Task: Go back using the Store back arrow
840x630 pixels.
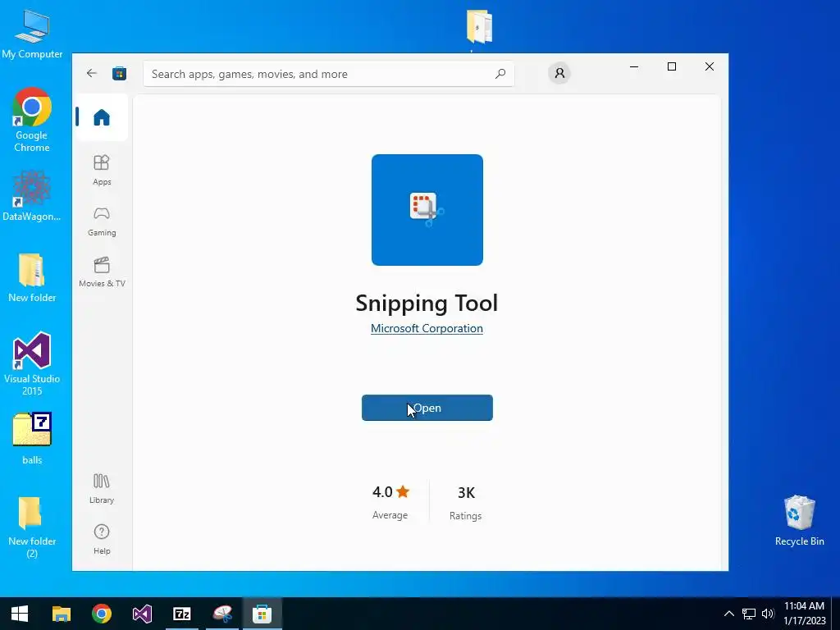Action: 92,73
